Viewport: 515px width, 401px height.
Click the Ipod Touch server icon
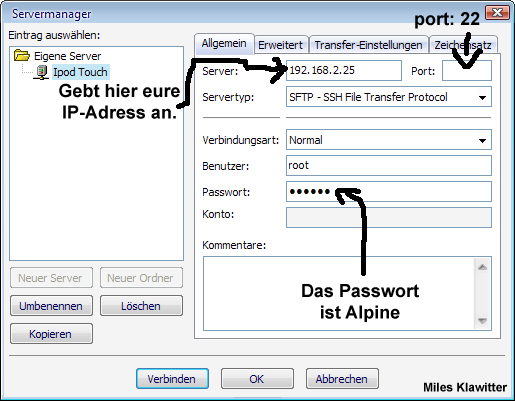(41, 72)
